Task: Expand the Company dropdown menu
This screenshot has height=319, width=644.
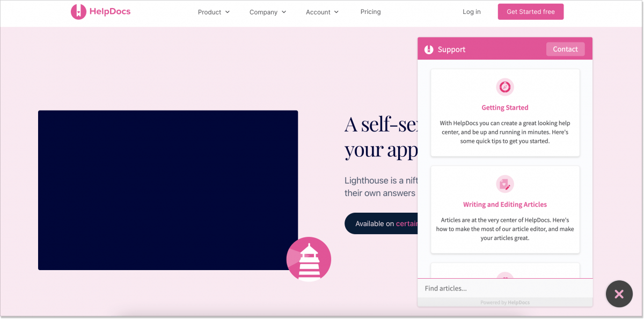Action: click(x=267, y=11)
